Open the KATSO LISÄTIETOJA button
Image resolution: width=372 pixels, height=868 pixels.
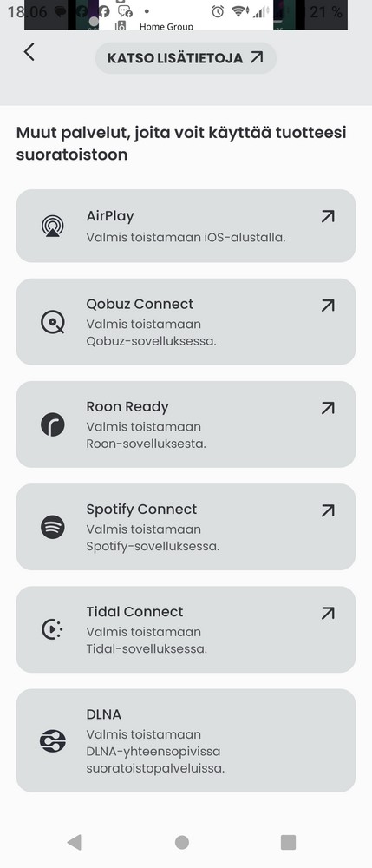point(186,57)
